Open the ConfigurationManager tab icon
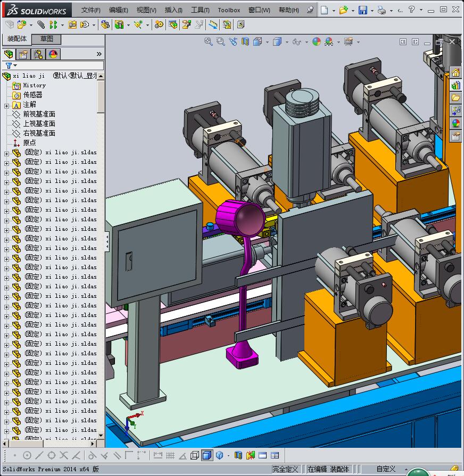 click(x=38, y=54)
